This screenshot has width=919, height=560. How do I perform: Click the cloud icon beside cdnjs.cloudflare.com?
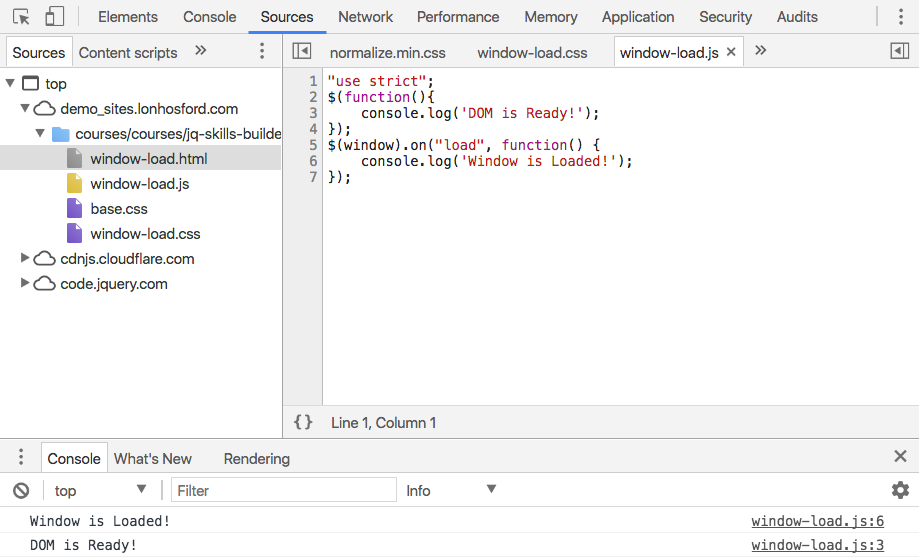[x=45, y=259]
